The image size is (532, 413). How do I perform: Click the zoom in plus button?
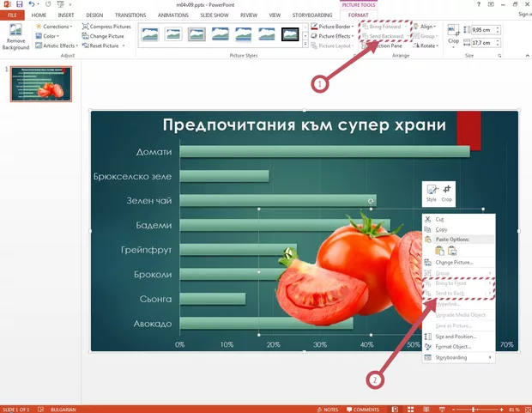click(502, 410)
